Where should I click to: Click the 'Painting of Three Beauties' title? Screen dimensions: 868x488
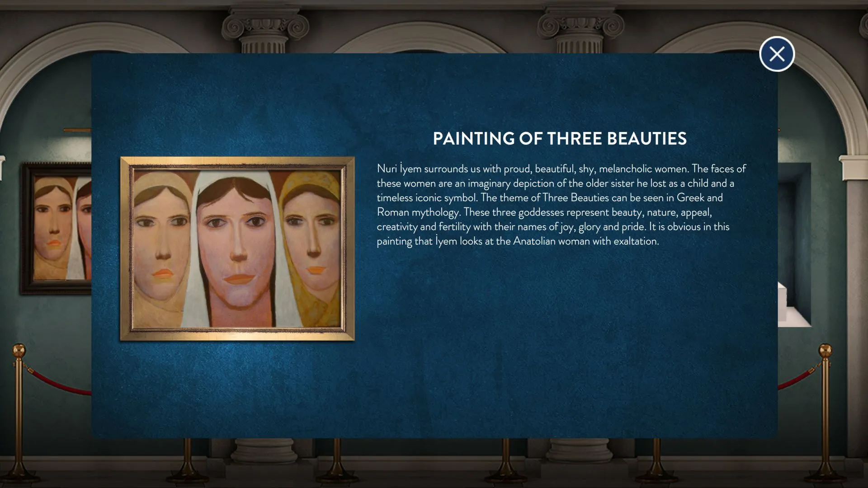(560, 139)
